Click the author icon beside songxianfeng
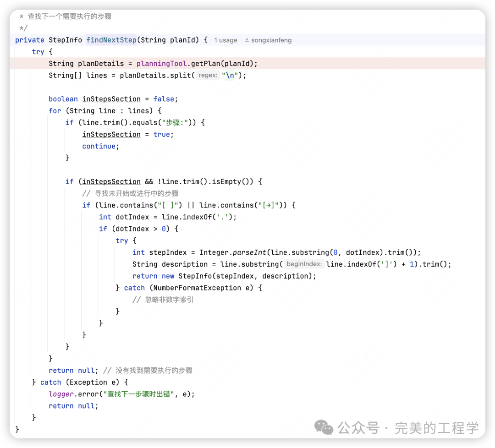Screen dimensions: 495x448 (x=247, y=40)
